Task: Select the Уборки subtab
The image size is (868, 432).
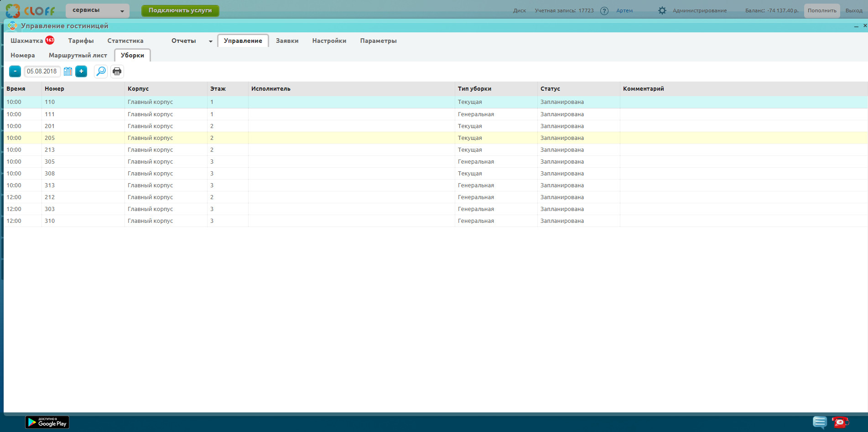Action: (x=132, y=55)
